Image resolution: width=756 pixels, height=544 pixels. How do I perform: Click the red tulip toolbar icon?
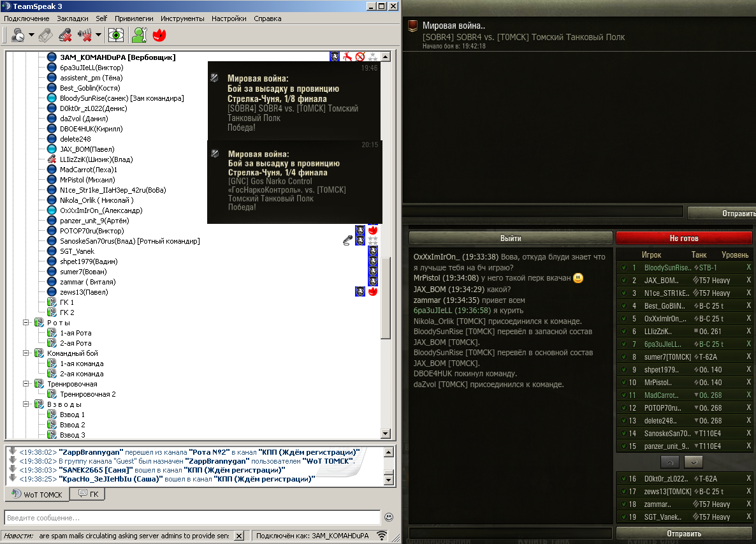click(159, 35)
